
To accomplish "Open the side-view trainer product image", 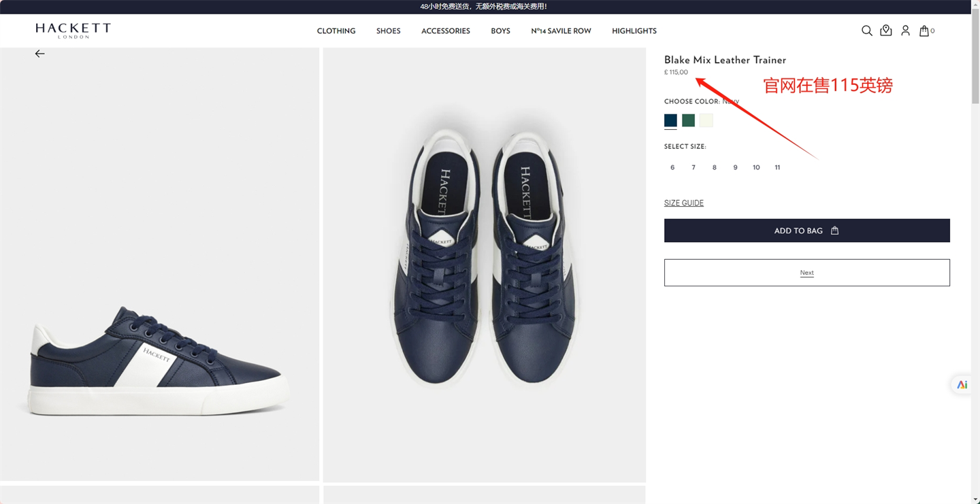I will click(159, 265).
